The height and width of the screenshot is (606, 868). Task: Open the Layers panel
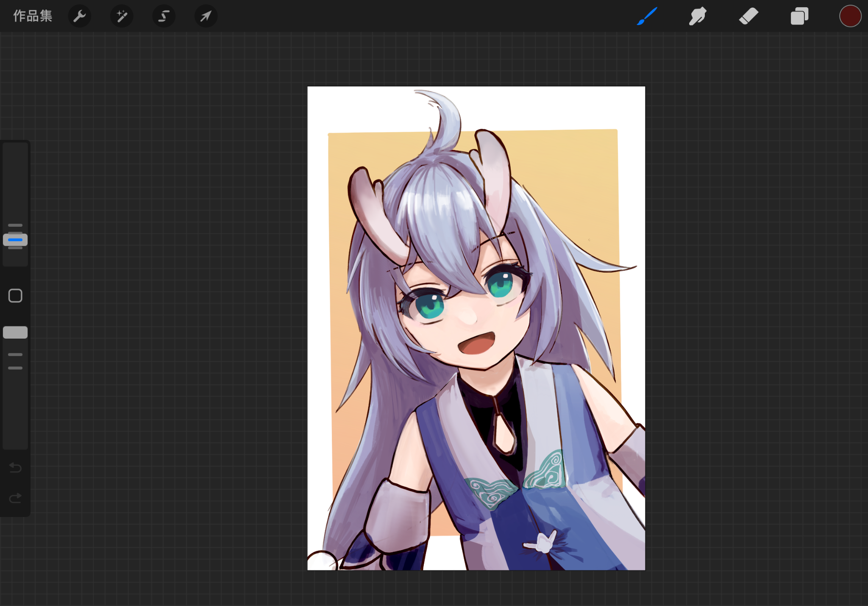tap(799, 16)
